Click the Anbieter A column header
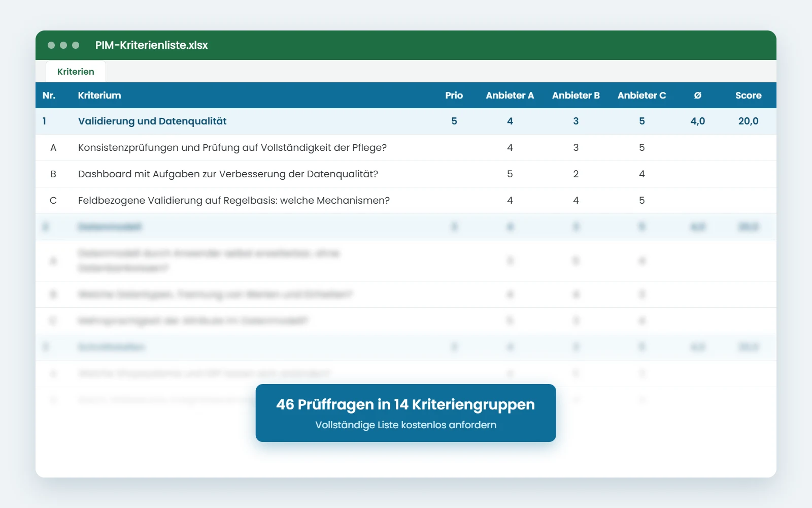 510,96
